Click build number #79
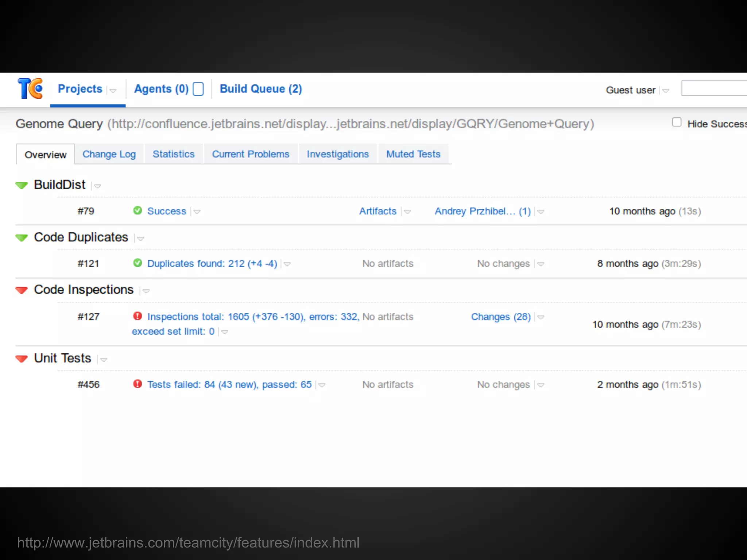747x560 pixels. tap(86, 211)
